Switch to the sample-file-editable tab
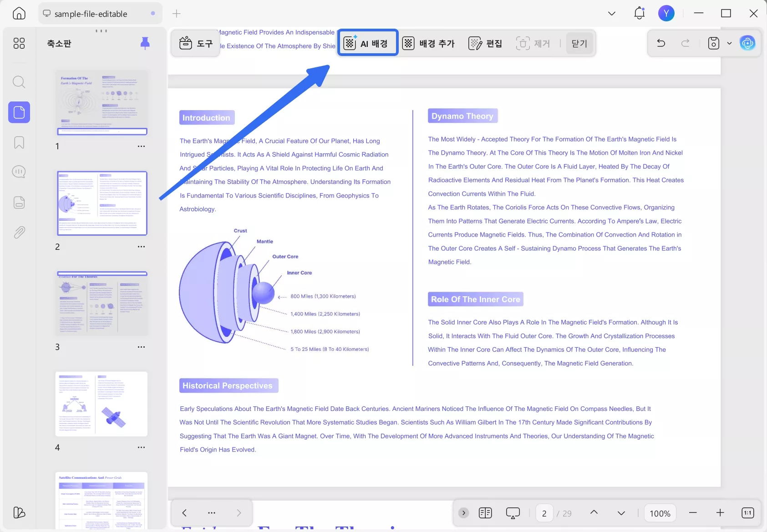Image resolution: width=767 pixels, height=532 pixels. point(99,14)
